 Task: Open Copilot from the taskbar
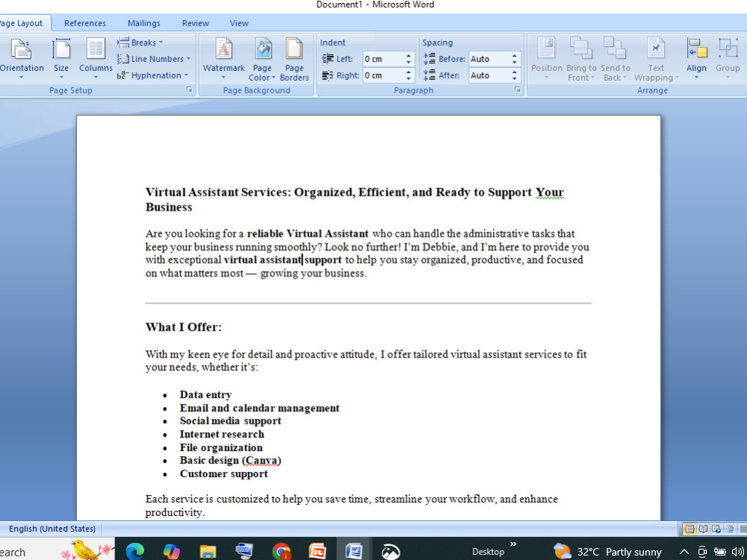171,551
